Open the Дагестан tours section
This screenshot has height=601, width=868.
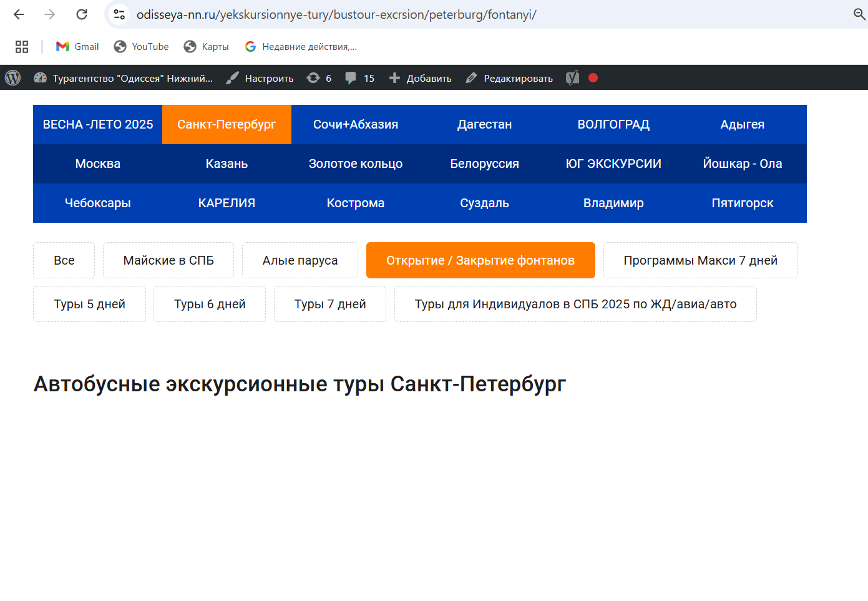(485, 125)
